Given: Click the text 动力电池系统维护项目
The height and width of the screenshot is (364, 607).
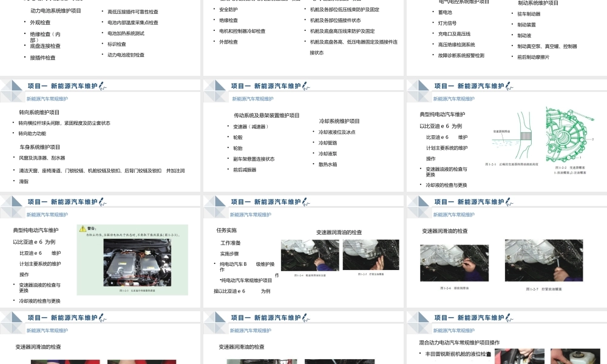Looking at the screenshot, I should tap(56, 11).
